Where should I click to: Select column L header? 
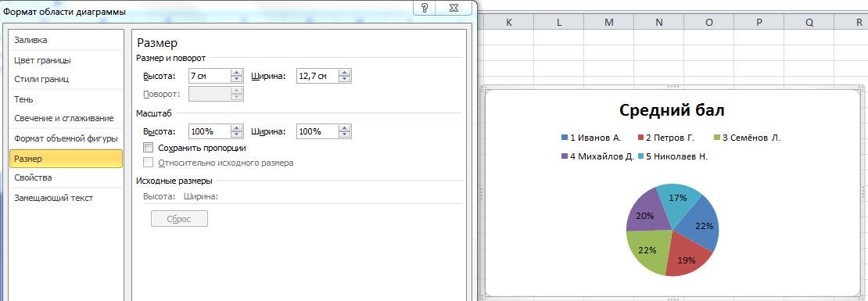[x=559, y=22]
